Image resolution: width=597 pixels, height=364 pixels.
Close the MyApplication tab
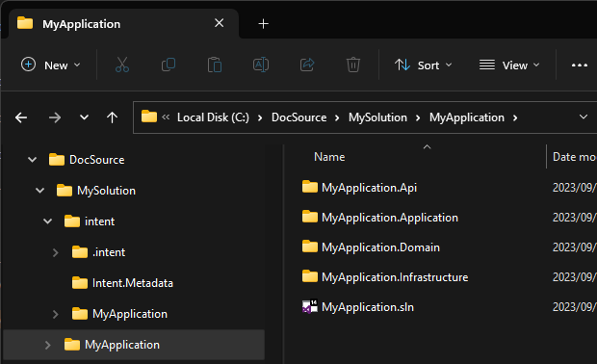coord(220,23)
